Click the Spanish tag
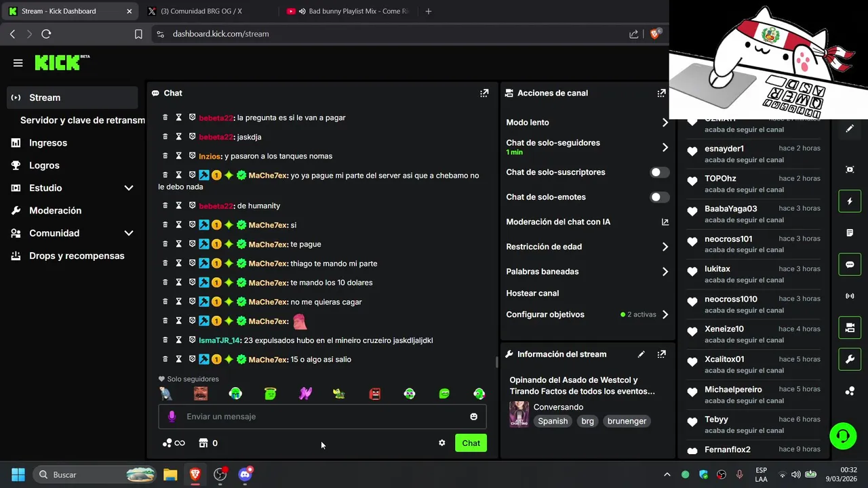Viewport: 868px width, 488px height. pos(553,421)
